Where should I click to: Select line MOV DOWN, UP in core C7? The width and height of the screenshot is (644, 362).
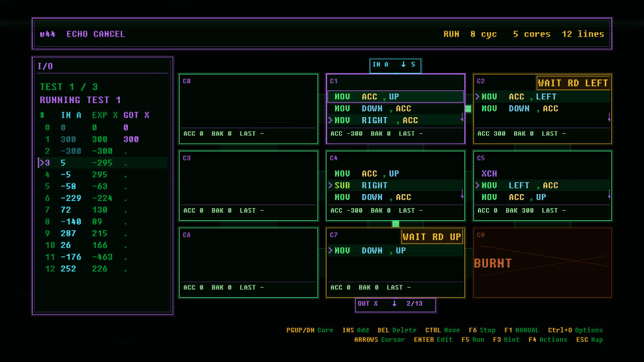tap(395, 250)
